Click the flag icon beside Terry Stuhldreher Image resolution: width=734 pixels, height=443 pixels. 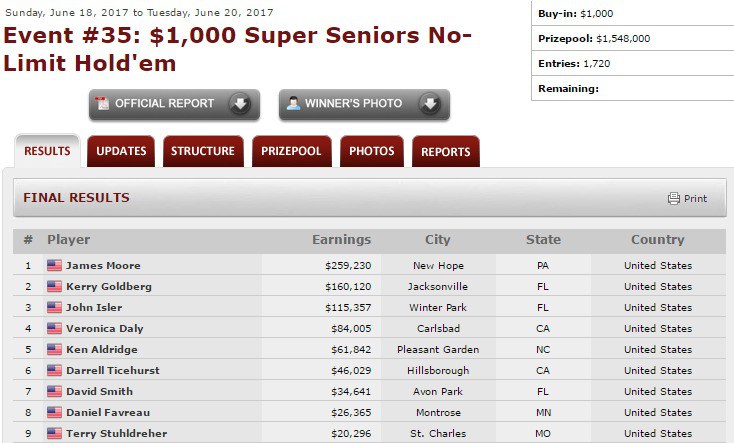(x=54, y=434)
